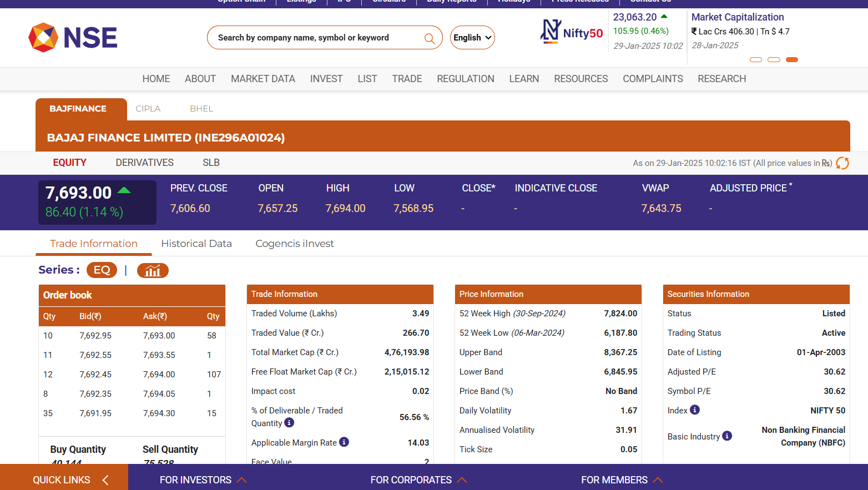Select the second carousel indicator dot

click(774, 59)
